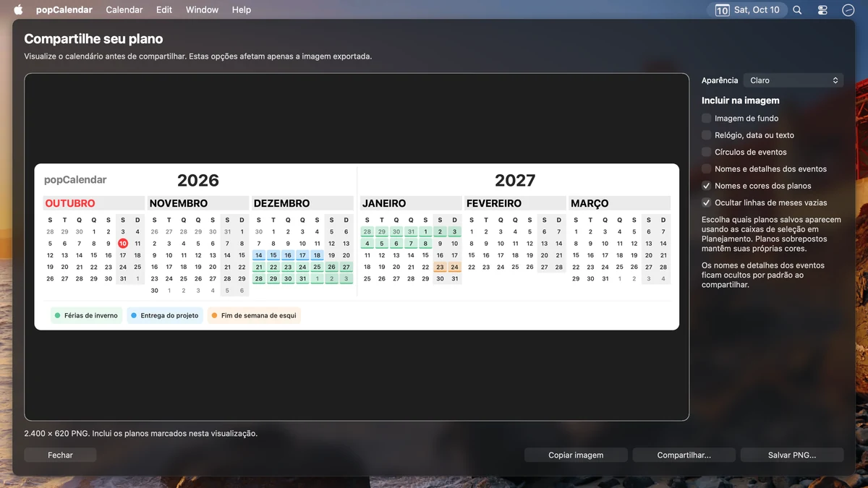The image size is (868, 488).
Task: Open the Edit menu
Action: [164, 9]
